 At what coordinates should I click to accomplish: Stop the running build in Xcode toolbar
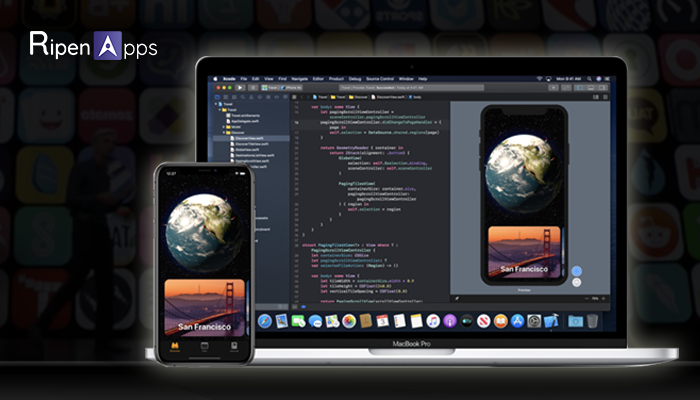point(253,88)
